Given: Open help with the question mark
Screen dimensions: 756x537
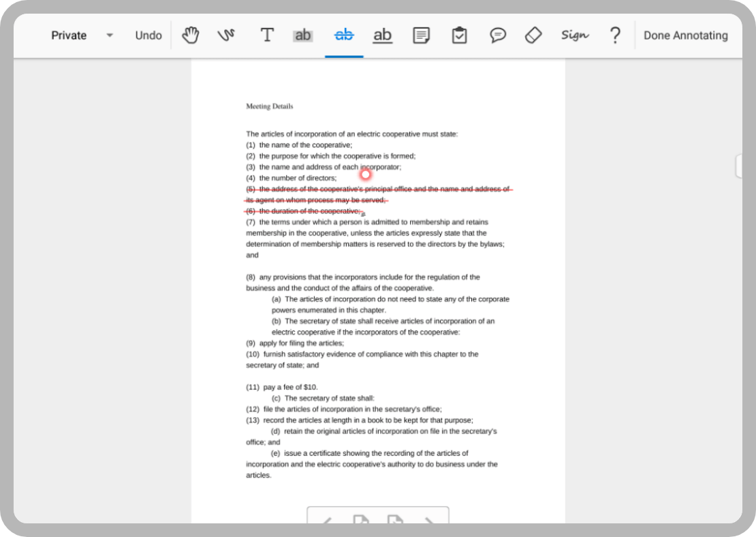Looking at the screenshot, I should [x=615, y=35].
